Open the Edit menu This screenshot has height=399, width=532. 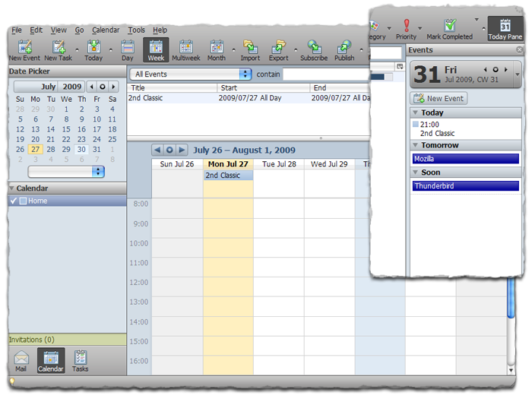(36, 30)
